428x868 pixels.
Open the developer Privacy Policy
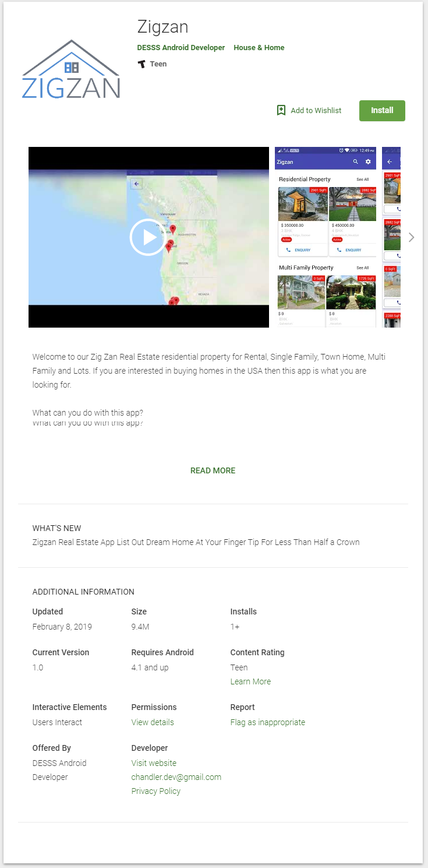click(x=156, y=791)
